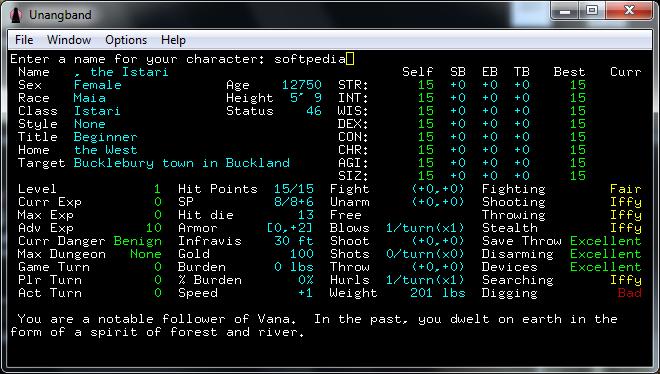Close the Unangband window
This screenshot has width=660, height=374.
(x=630, y=11)
